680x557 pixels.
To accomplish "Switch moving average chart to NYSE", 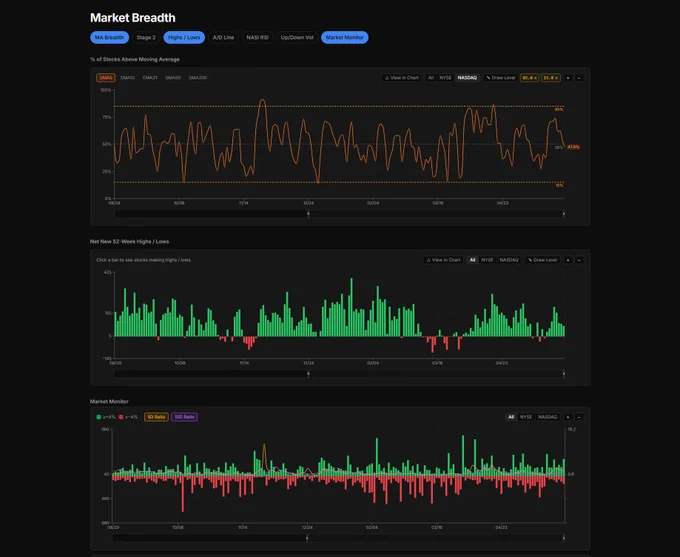I will pos(445,78).
